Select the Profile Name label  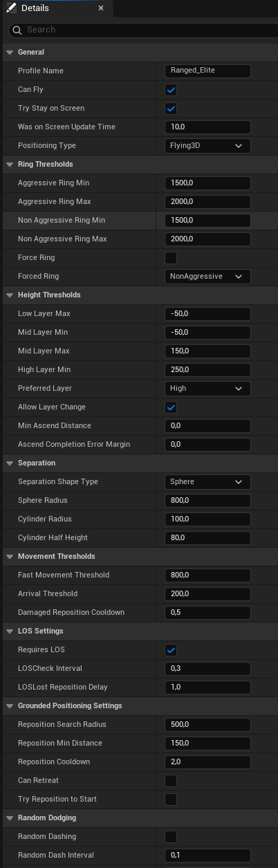[41, 71]
